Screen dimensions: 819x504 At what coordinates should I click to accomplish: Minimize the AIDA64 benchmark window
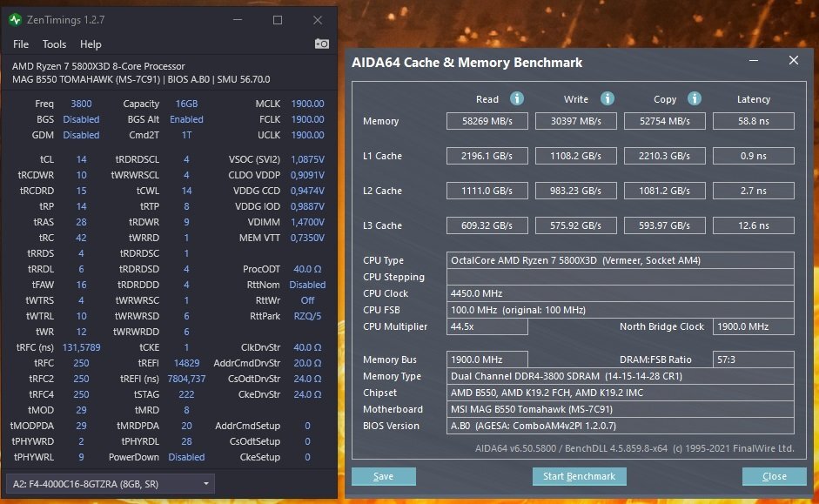(x=753, y=61)
